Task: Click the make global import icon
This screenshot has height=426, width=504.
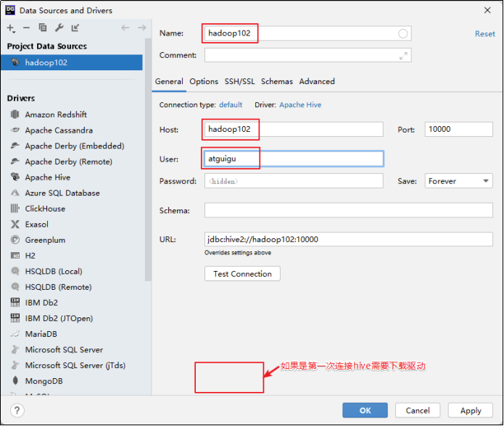Action: (x=75, y=28)
